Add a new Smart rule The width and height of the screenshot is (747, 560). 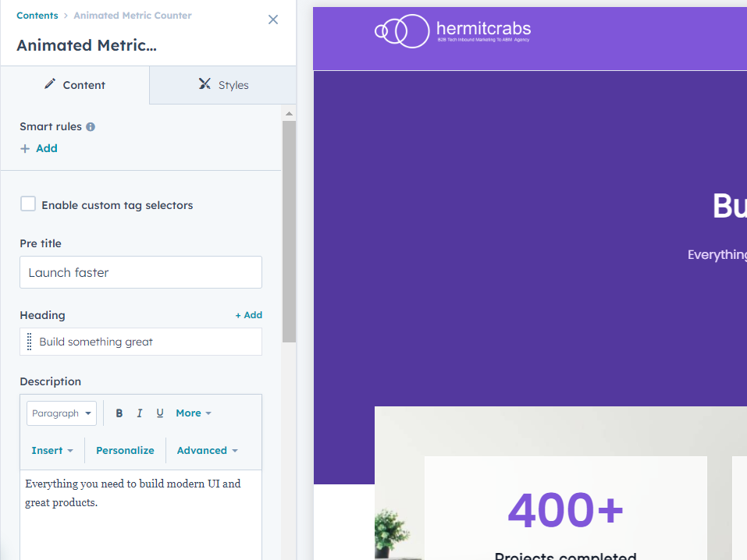click(39, 148)
